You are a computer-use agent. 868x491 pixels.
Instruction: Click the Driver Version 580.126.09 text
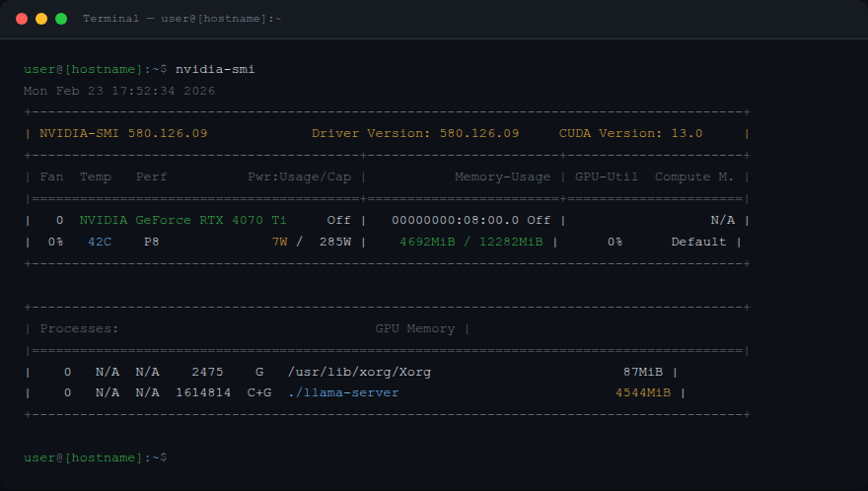pyautogui.click(x=415, y=133)
